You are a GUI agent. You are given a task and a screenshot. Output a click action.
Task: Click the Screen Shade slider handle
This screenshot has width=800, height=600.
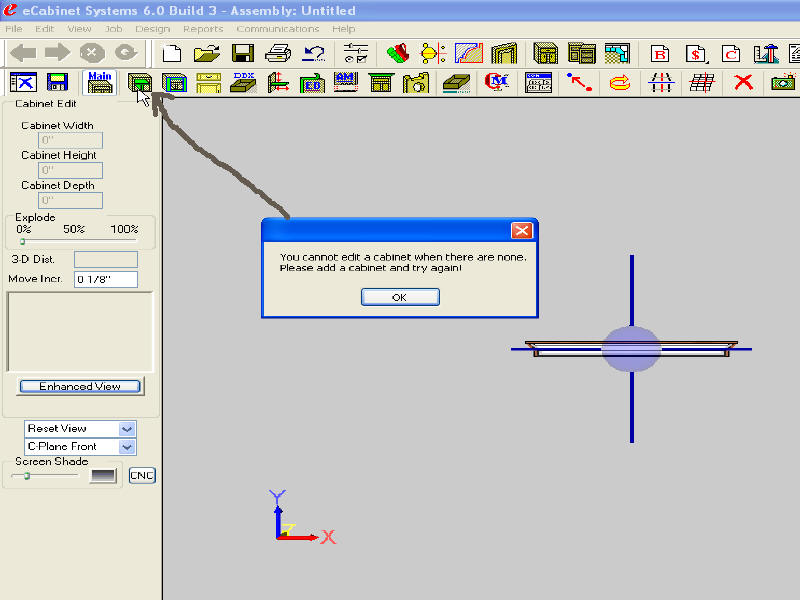click(x=28, y=476)
